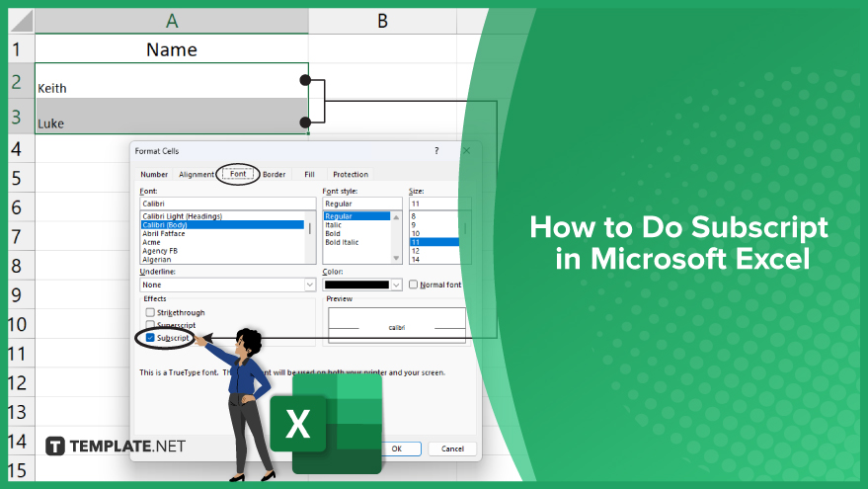The width and height of the screenshot is (868, 489).
Task: Click the Font style input field
Action: coord(362,204)
